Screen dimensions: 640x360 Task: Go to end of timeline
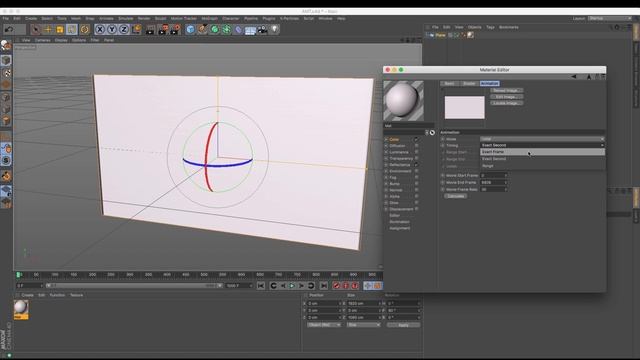point(324,286)
